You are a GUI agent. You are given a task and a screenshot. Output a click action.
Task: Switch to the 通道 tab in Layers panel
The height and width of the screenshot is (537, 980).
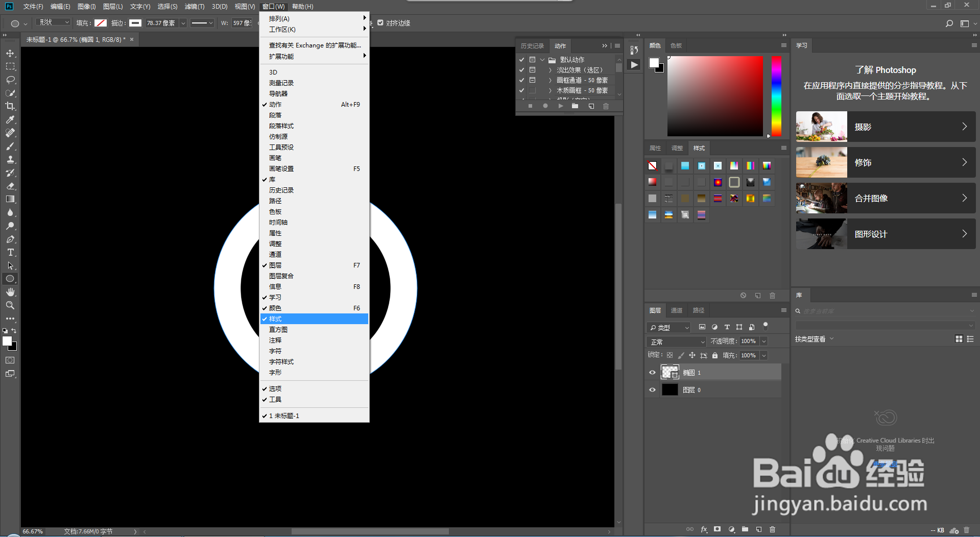(x=677, y=310)
